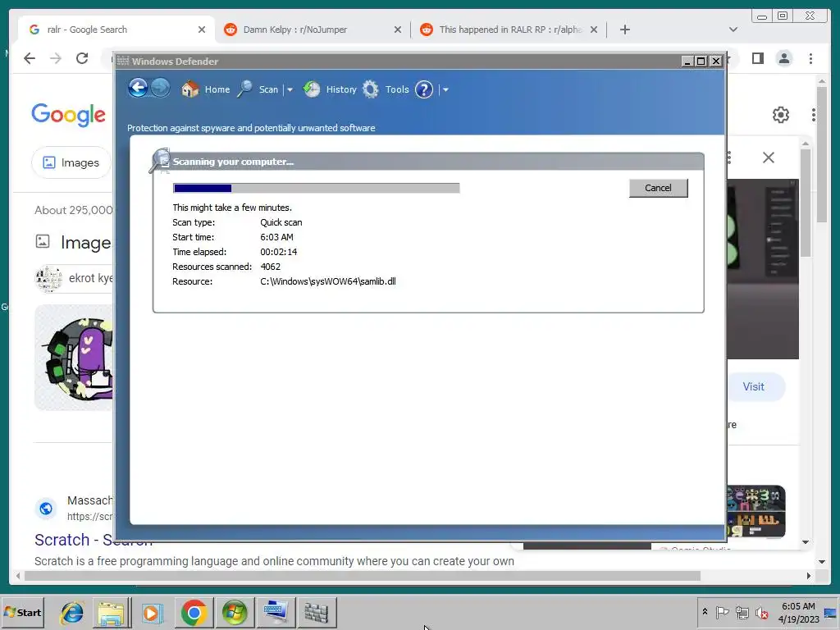Open Chrome three-dot menu

[811, 58]
